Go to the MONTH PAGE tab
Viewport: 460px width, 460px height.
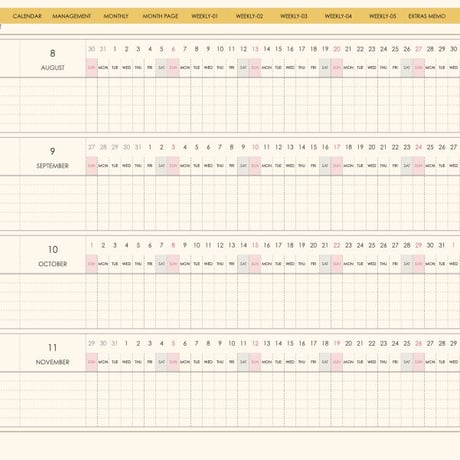160,16
